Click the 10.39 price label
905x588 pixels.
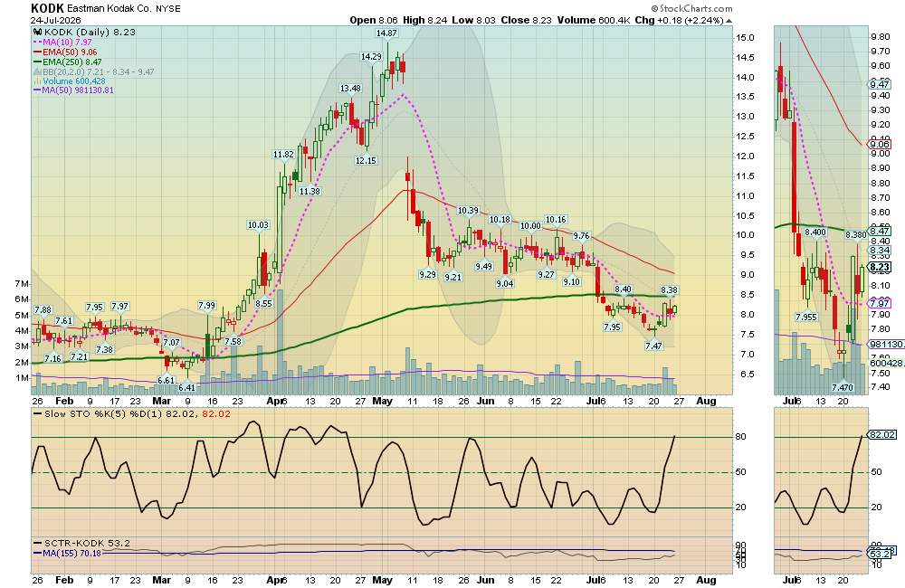[x=468, y=211]
